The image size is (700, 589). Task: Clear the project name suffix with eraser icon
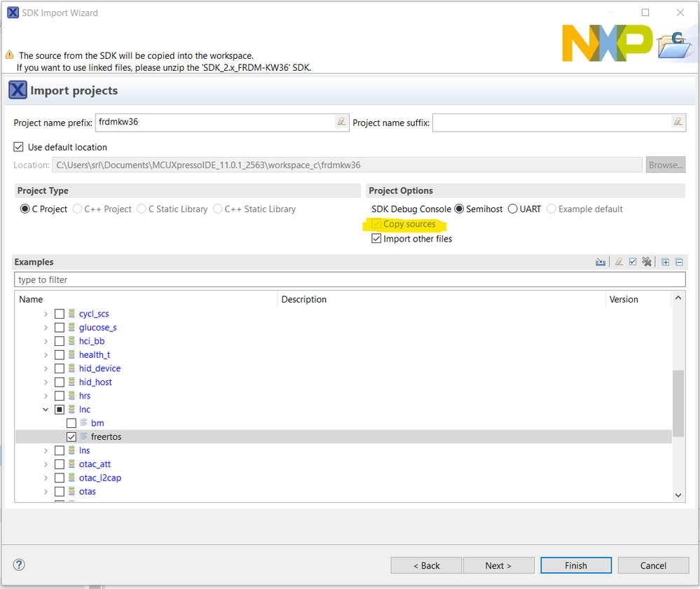(x=678, y=121)
